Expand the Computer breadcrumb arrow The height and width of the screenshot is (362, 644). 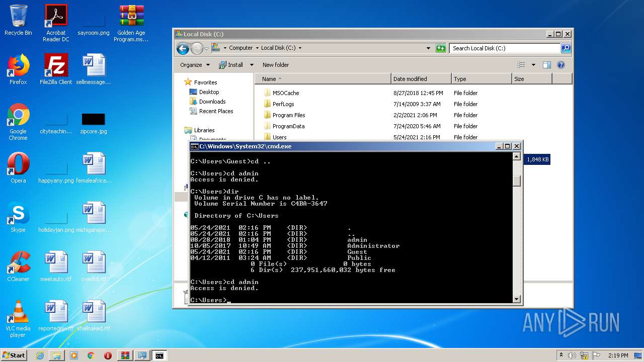257,48
